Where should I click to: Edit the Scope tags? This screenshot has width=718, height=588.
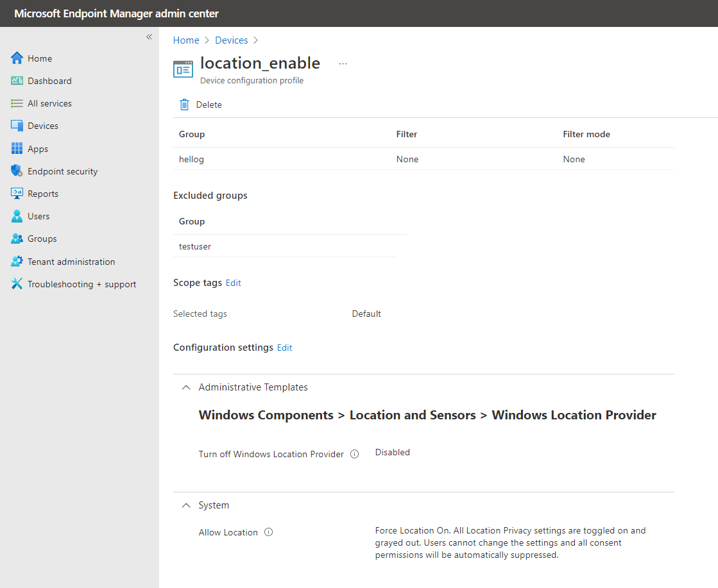pos(233,283)
